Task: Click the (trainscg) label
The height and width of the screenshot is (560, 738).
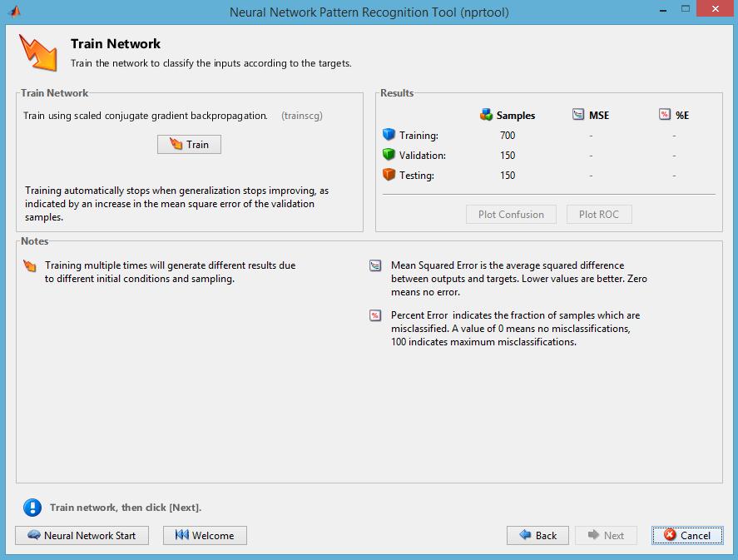Action: [x=302, y=116]
